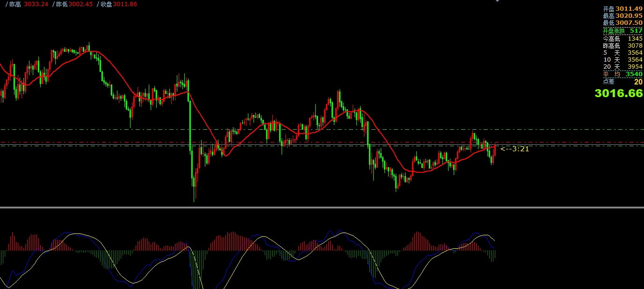This screenshot has width=644, height=289.
Task: Select the 昨高低 3078 row
Action: coord(622,46)
